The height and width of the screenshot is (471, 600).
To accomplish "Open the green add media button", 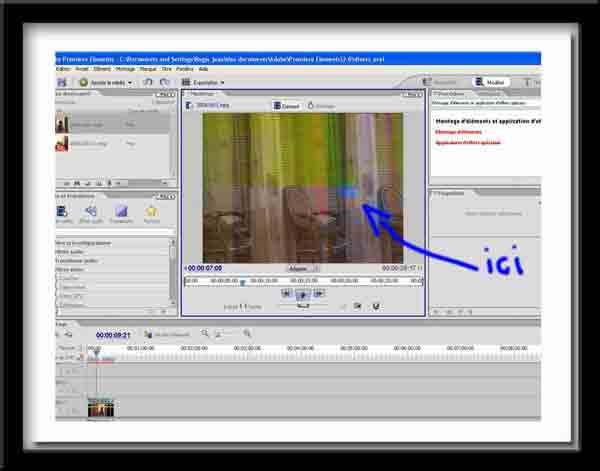I will pyautogui.click(x=106, y=82).
